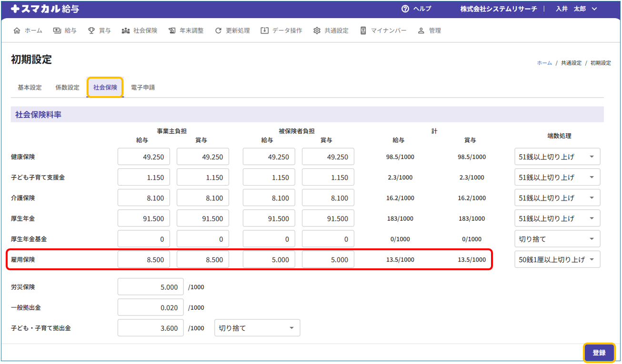This screenshot has width=622, height=364.
Task: Follow the ホーム breadcrumb link
Action: (544, 63)
